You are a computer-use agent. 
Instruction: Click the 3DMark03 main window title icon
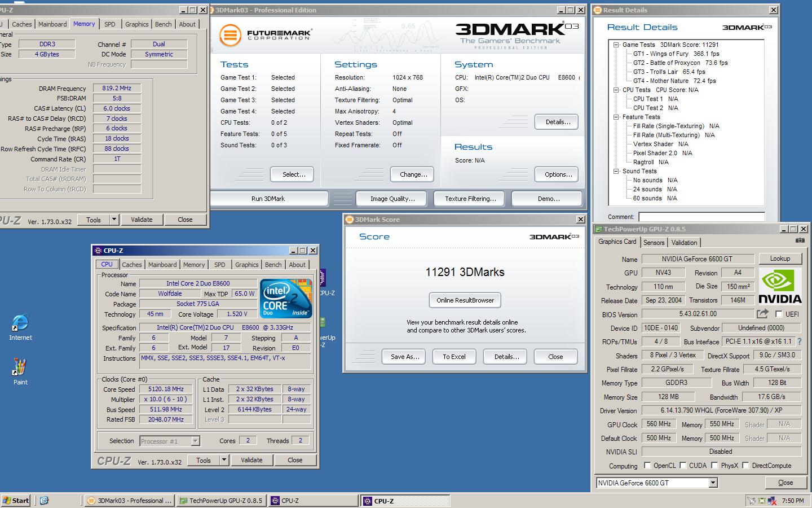point(211,10)
